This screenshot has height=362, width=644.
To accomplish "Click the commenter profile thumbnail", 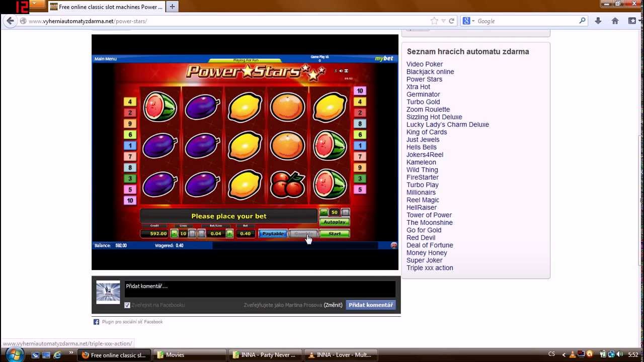I will point(108,293).
